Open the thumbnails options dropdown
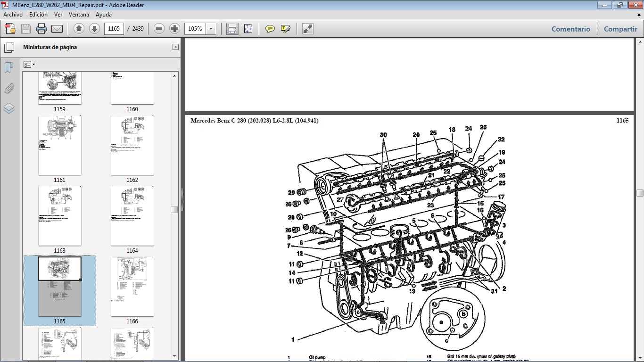644x362 pixels. pos(29,65)
